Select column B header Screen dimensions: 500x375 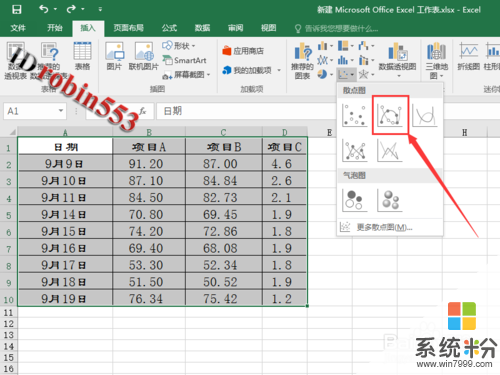click(x=149, y=132)
